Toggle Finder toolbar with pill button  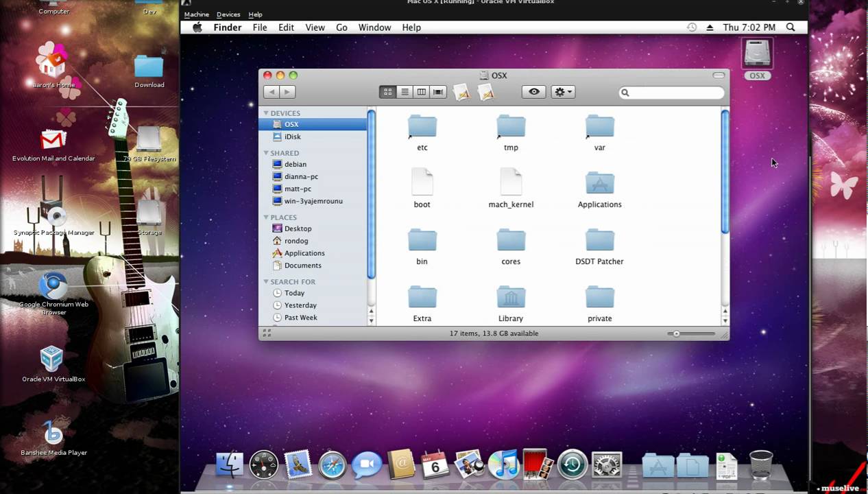tap(719, 75)
